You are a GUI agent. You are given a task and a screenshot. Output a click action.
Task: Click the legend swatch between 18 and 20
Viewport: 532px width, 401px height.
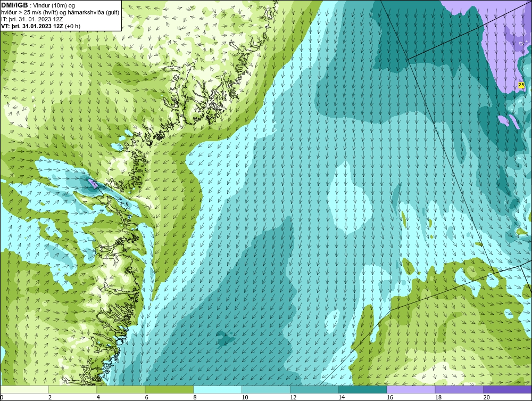pos(460,389)
